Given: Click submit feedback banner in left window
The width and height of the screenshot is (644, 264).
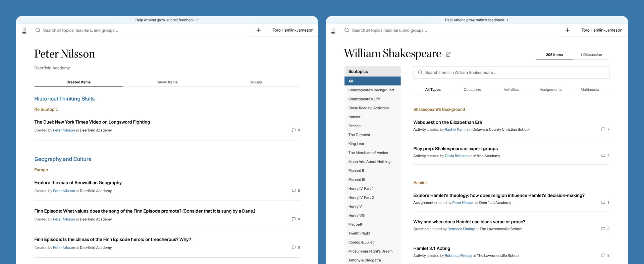Looking at the screenshot, I should pos(167,20).
